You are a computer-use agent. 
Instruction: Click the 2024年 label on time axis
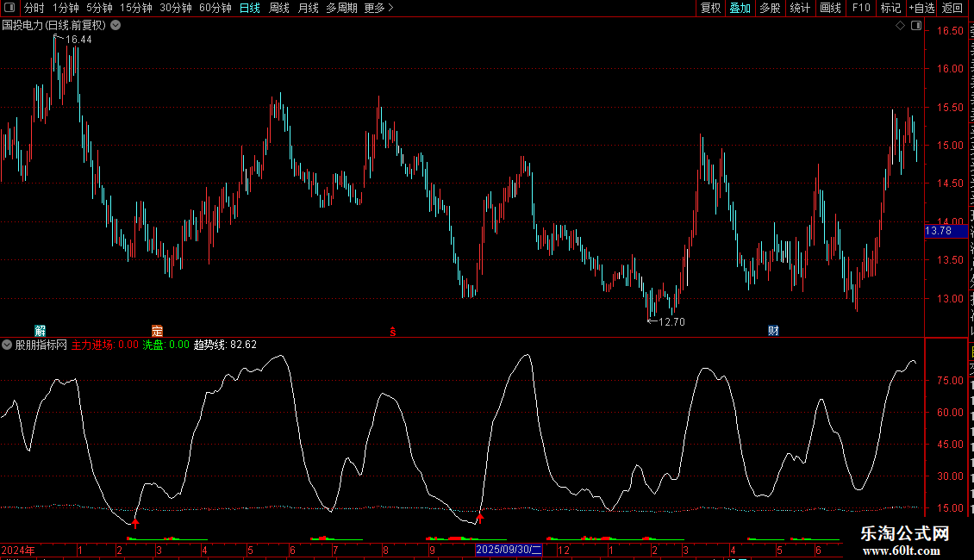tap(18, 550)
